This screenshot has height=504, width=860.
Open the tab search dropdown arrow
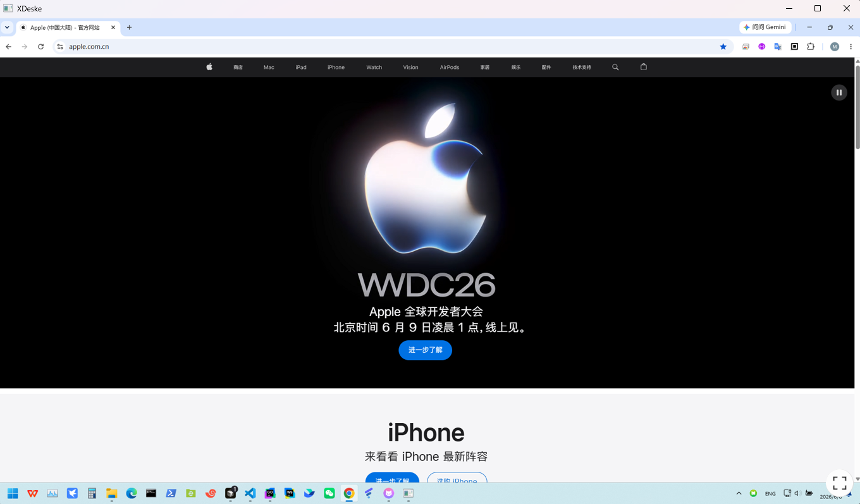[7, 27]
